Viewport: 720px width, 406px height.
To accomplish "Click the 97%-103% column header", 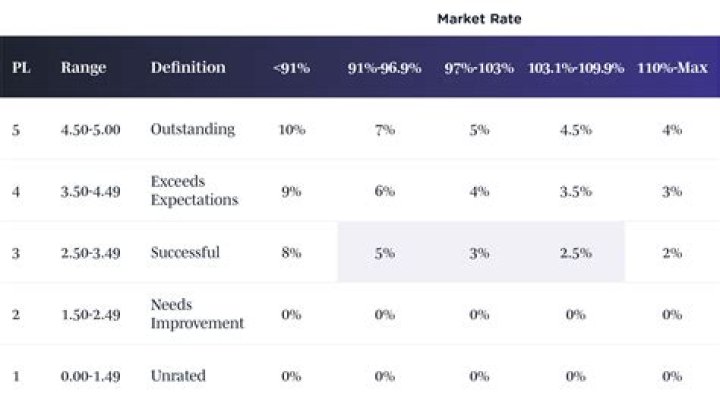I will (479, 69).
